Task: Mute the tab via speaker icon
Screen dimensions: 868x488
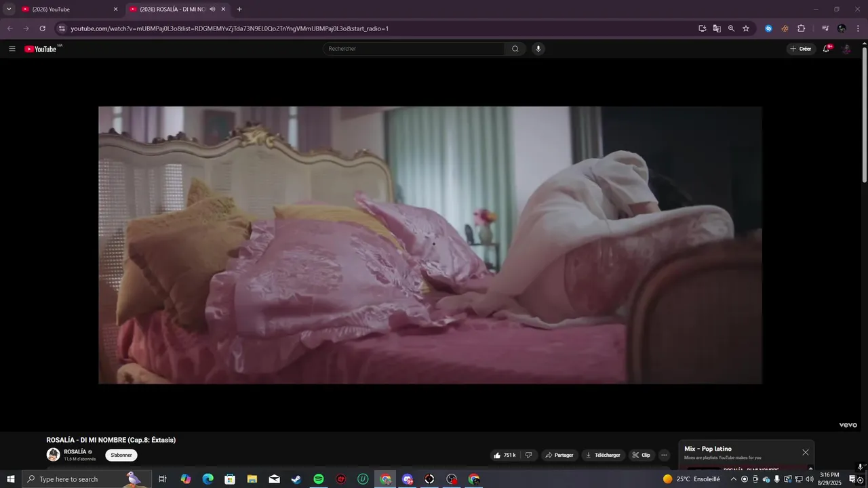Action: click(212, 9)
